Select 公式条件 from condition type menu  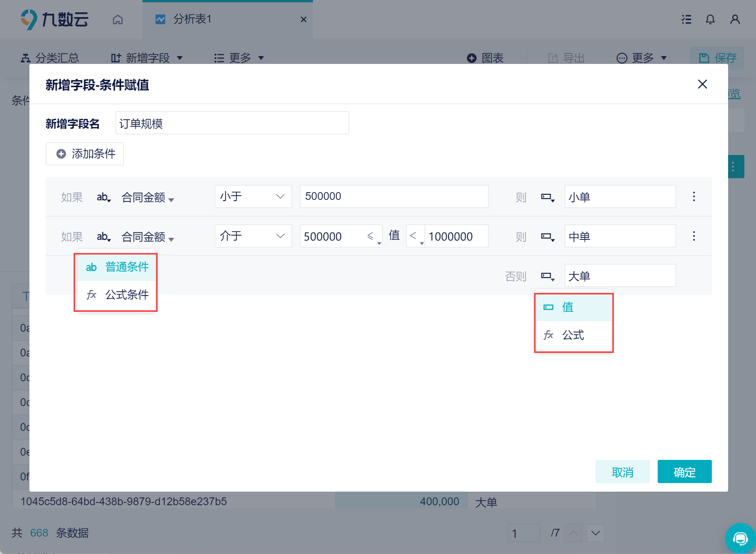click(117, 295)
